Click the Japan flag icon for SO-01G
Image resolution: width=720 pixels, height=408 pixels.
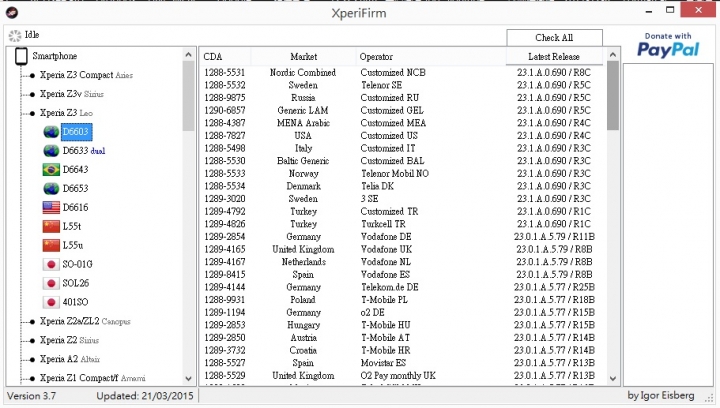pyautogui.click(x=51, y=264)
